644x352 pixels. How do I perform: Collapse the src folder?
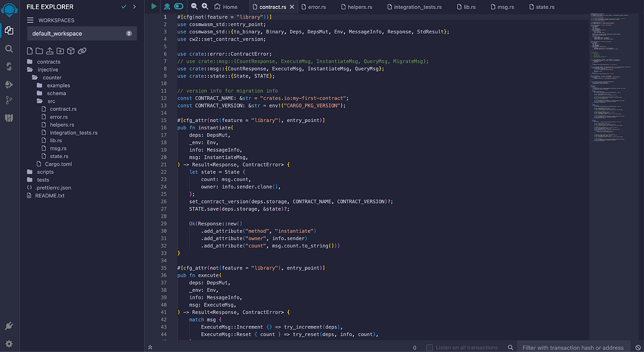click(x=51, y=101)
